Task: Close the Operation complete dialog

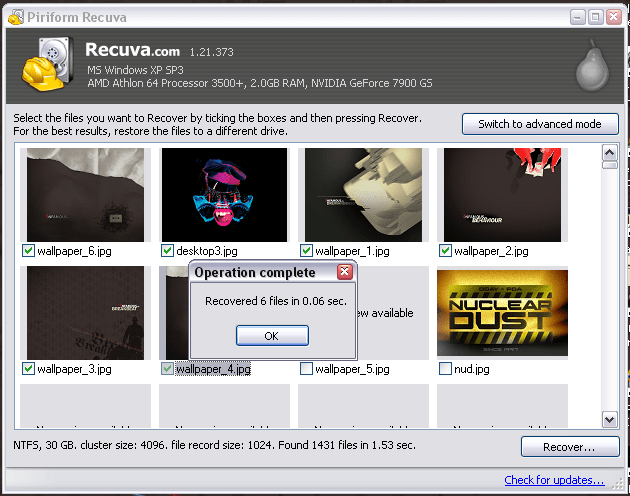Action: tap(345, 272)
